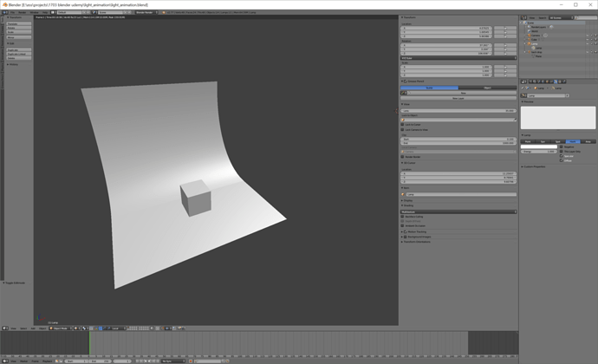Viewport: 598px width, 364px height.
Task: Expand the Transform Orientations panel
Action: click(x=416, y=242)
